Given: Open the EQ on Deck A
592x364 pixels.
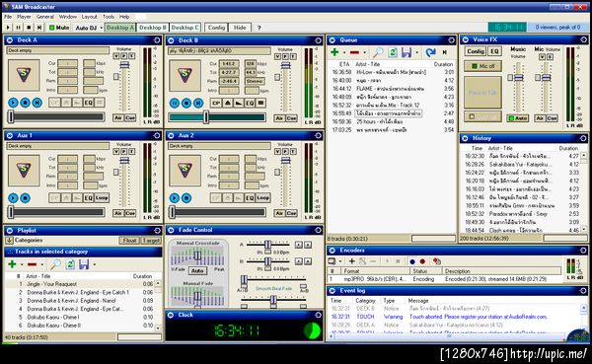Looking at the screenshot, I should pos(89,103).
